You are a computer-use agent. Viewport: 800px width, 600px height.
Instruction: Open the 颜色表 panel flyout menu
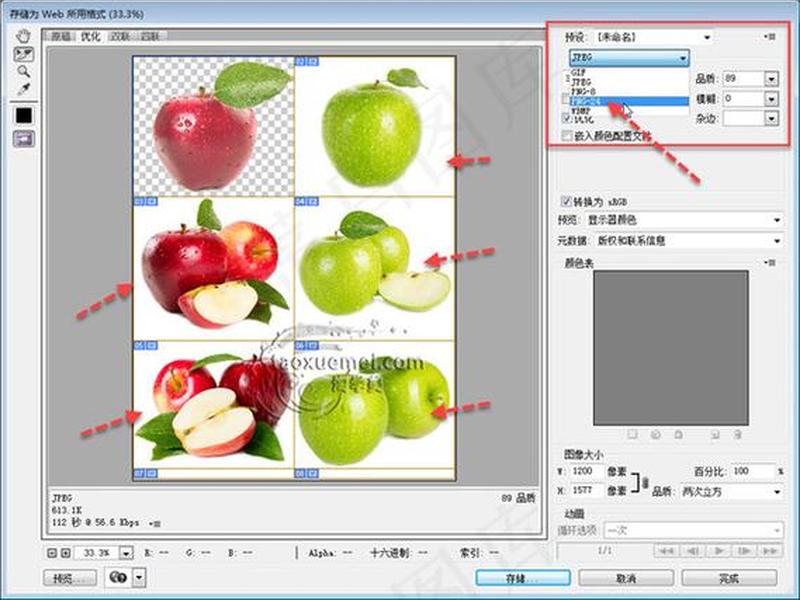click(x=770, y=263)
